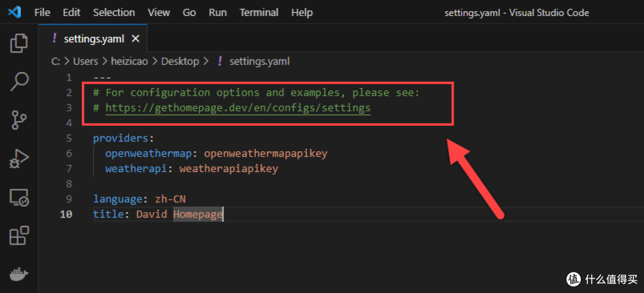Image resolution: width=644 pixels, height=293 pixels.
Task: Open the Search view icon
Action: (x=19, y=82)
